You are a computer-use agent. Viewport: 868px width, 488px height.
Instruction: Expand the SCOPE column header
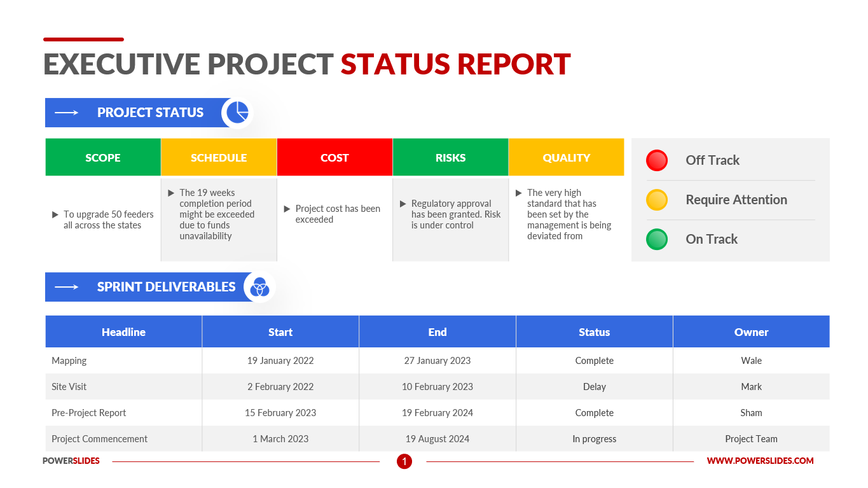[103, 157]
